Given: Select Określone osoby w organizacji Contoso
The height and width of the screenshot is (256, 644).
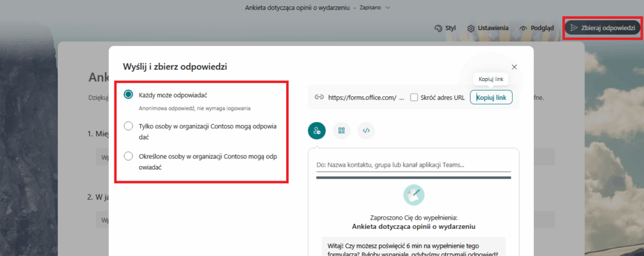Looking at the screenshot, I should click(129, 156).
